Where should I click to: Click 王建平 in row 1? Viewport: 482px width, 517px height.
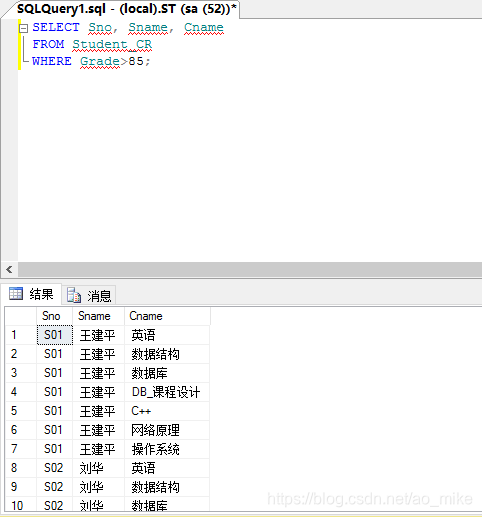[98, 335]
